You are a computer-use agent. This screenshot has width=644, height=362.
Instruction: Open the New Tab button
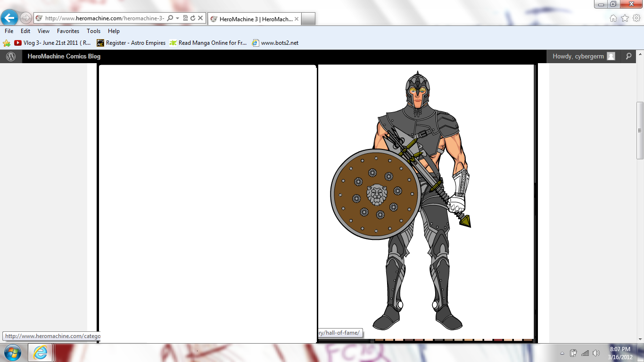pyautogui.click(x=308, y=19)
